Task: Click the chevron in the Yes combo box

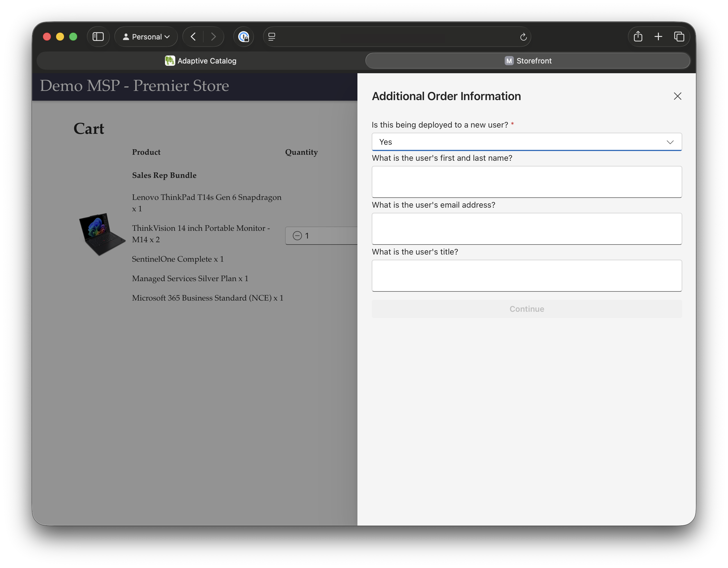Action: [670, 142]
